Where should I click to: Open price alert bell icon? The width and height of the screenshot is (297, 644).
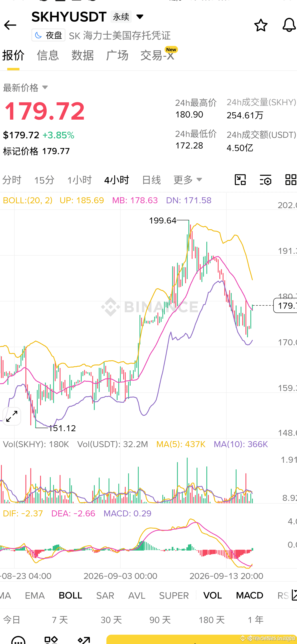[x=289, y=25]
